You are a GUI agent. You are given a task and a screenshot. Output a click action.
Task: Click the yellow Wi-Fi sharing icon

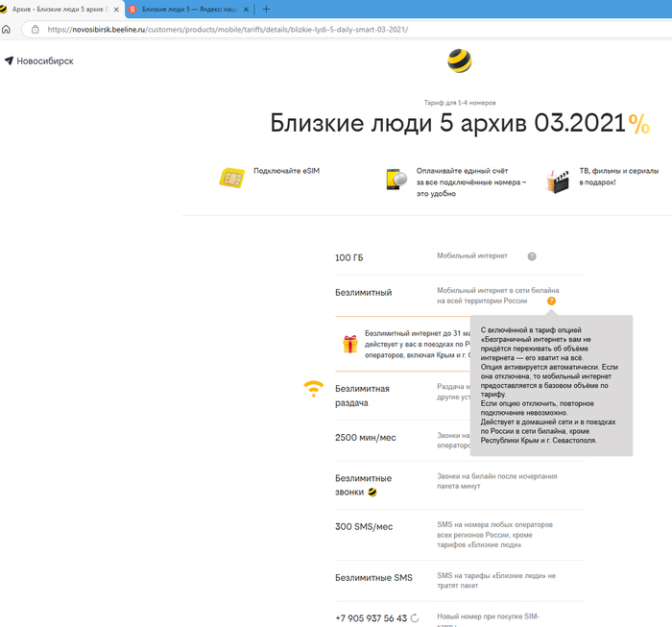click(x=313, y=389)
